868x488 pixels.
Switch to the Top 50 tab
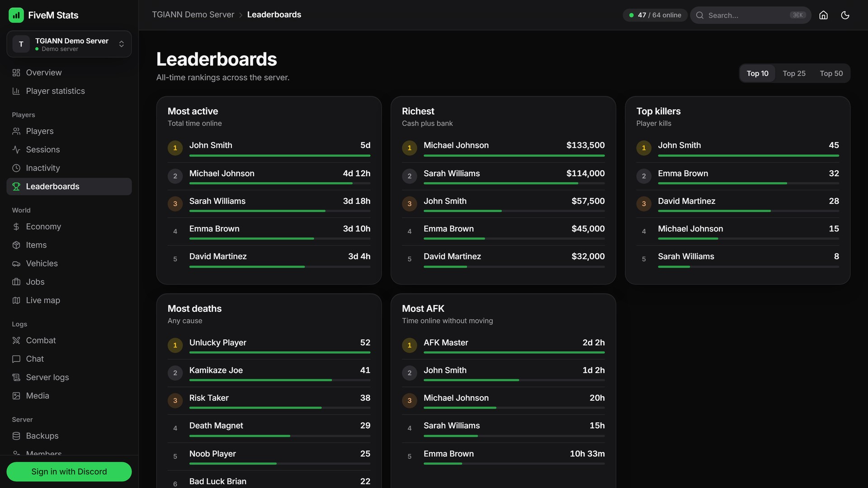(x=831, y=73)
